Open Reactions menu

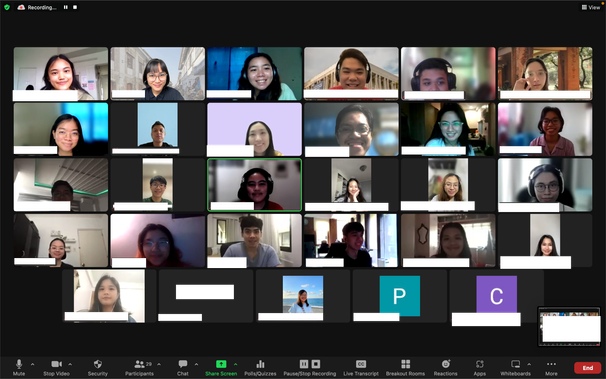pos(446,367)
